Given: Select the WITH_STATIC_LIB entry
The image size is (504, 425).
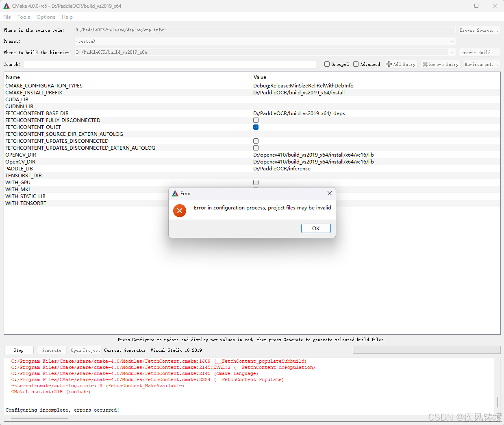Looking at the screenshot, I should pyautogui.click(x=25, y=196).
